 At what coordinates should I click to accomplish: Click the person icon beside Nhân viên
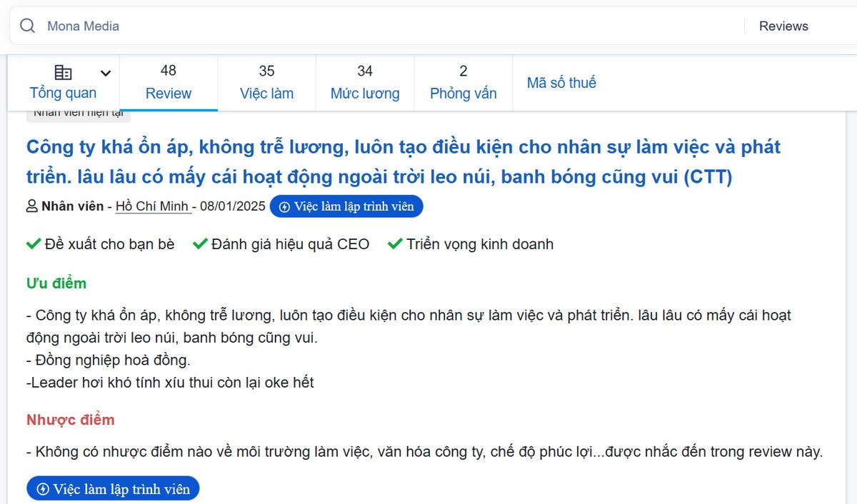point(32,207)
